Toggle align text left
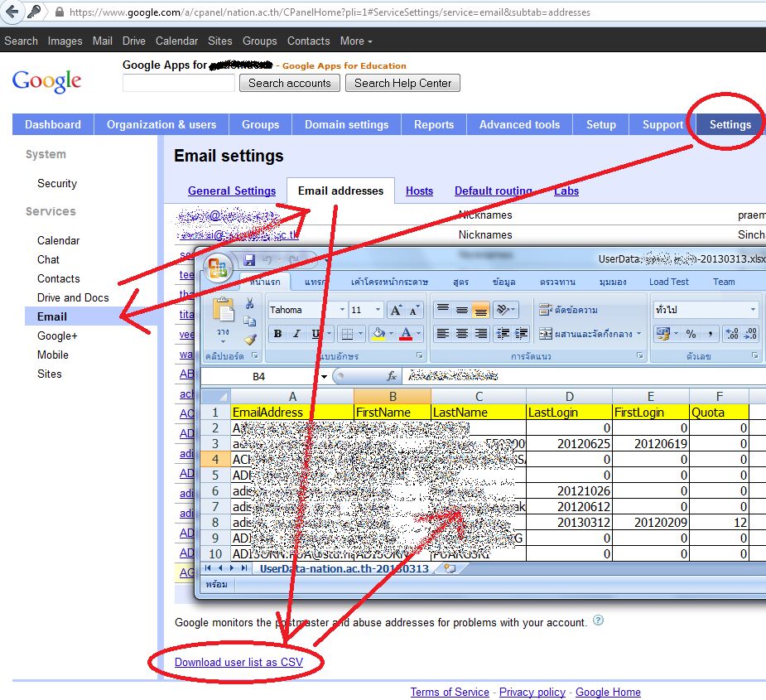This screenshot has width=766, height=700. [442, 334]
